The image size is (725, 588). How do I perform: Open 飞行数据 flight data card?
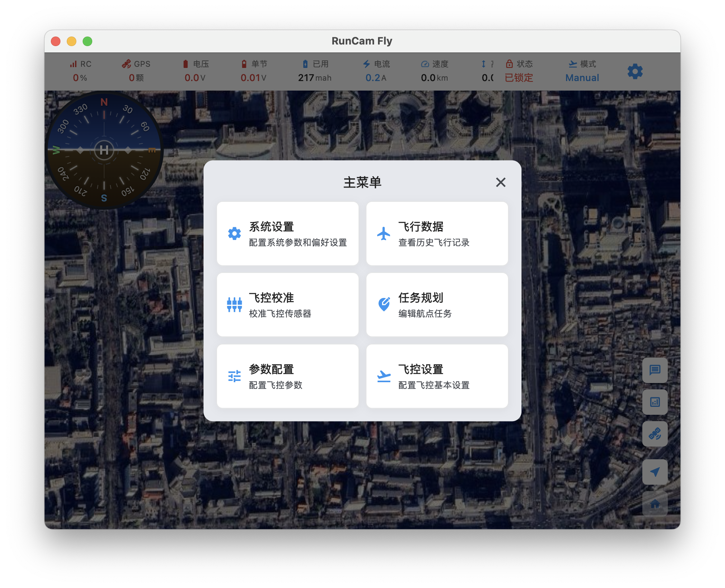coord(437,234)
